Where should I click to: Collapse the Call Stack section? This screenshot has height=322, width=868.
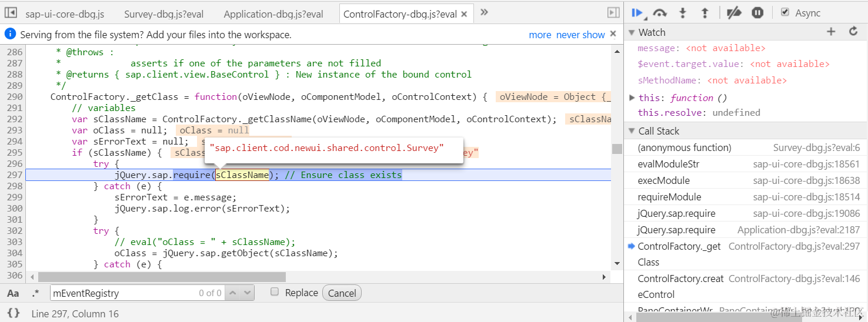click(632, 131)
